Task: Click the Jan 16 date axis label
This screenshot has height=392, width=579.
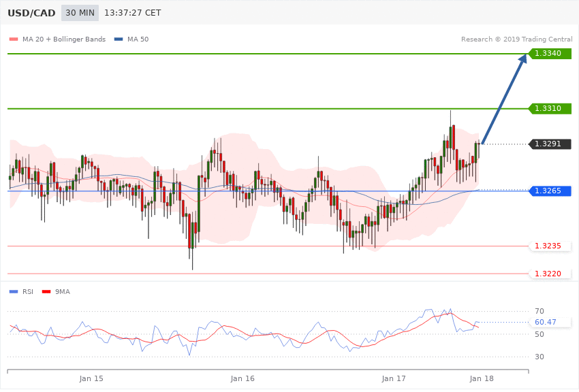Action: (242, 378)
